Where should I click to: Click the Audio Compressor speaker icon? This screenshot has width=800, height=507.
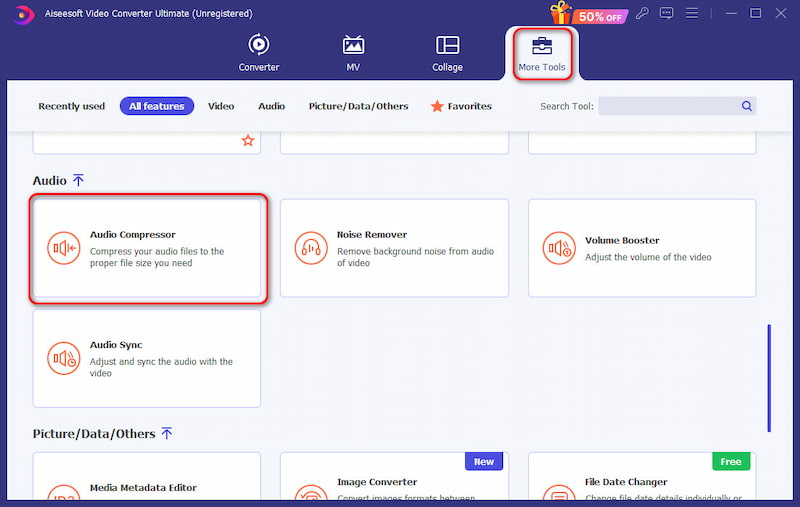point(64,248)
